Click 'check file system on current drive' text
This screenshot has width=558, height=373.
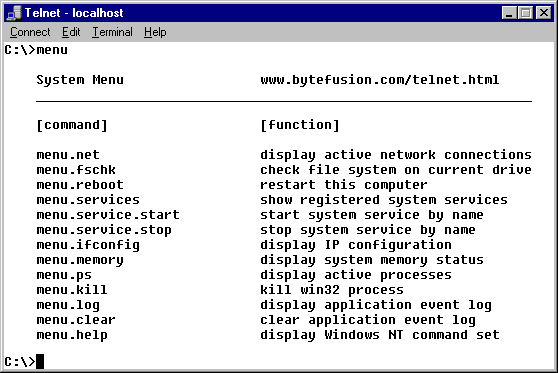coord(396,170)
